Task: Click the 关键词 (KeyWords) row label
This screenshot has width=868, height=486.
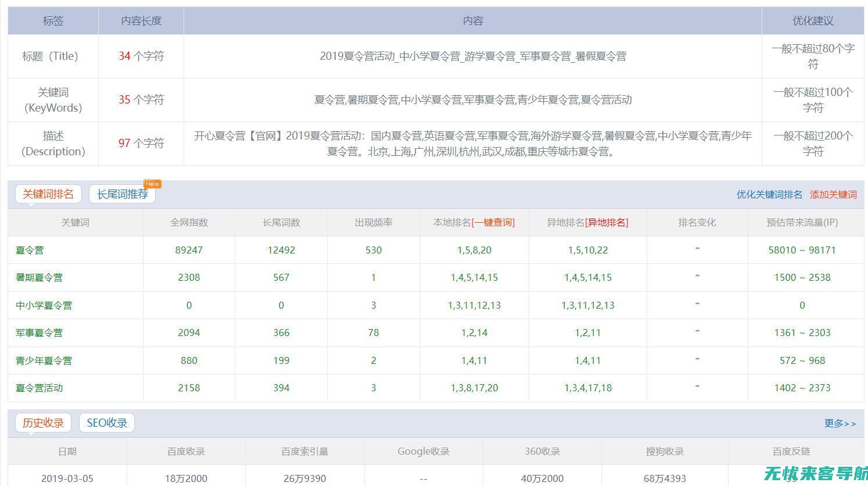Action: (53, 100)
